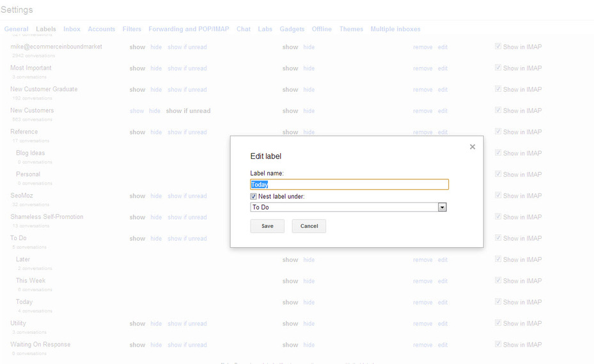This screenshot has width=594, height=364.
Task: Save the edited label
Action: pyautogui.click(x=267, y=226)
